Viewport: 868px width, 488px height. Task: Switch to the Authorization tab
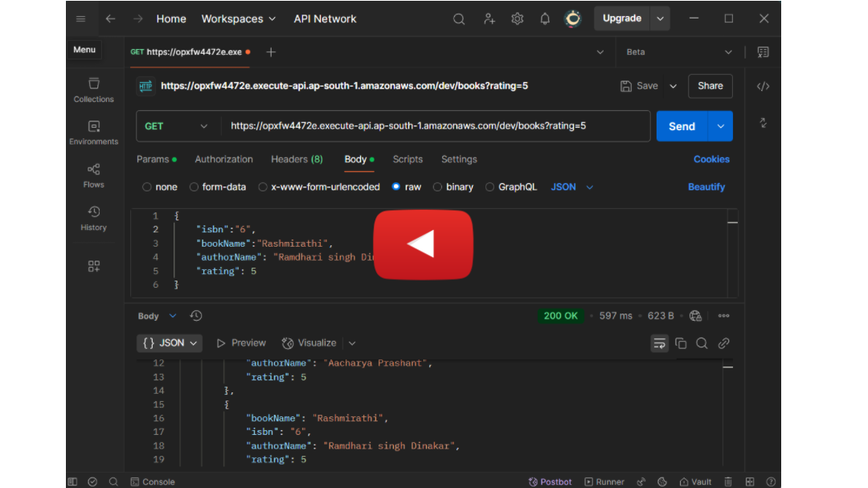coord(223,159)
